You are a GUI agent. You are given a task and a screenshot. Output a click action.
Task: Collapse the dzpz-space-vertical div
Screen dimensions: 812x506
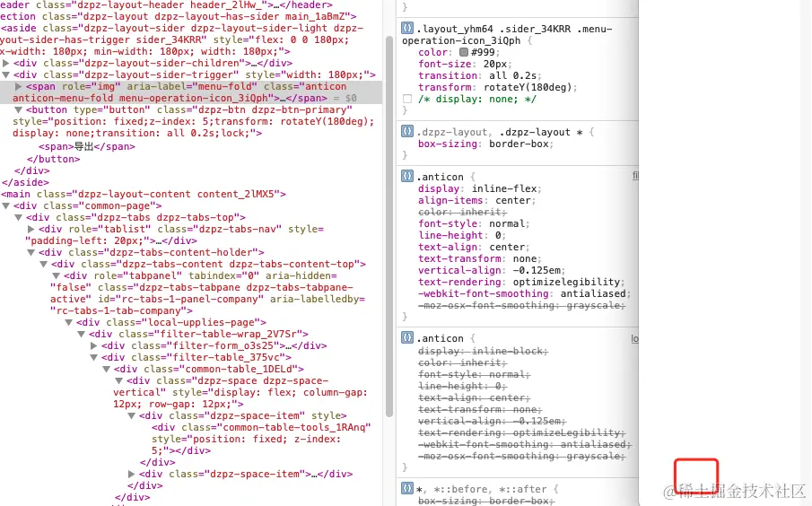coord(119,380)
